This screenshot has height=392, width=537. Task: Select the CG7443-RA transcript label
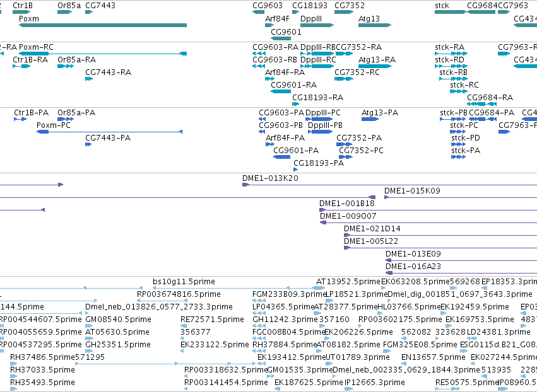(109, 72)
